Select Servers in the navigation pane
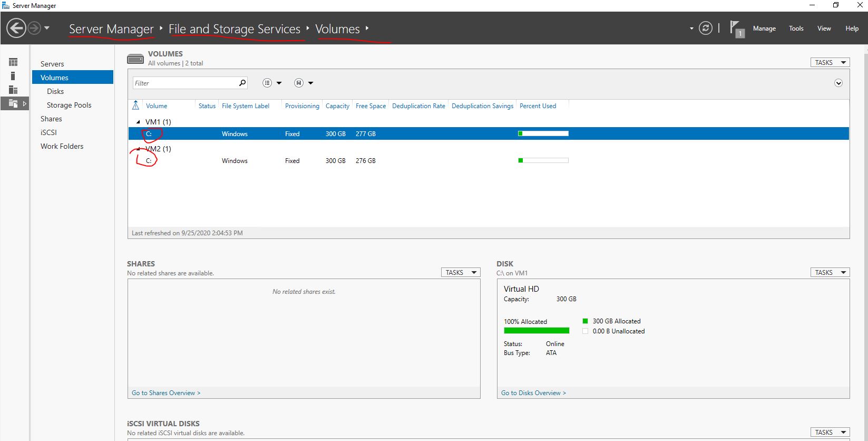Screen dimensions: 868x441 coord(52,64)
